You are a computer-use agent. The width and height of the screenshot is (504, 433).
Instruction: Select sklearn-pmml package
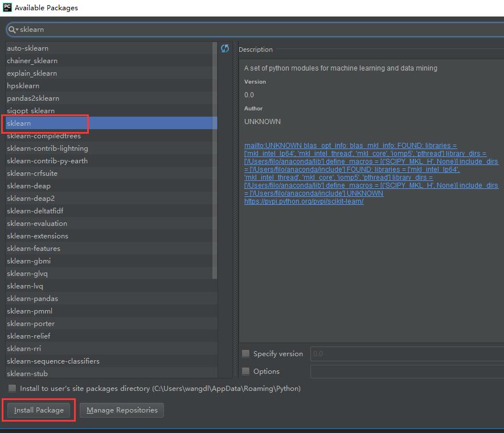(x=111, y=311)
